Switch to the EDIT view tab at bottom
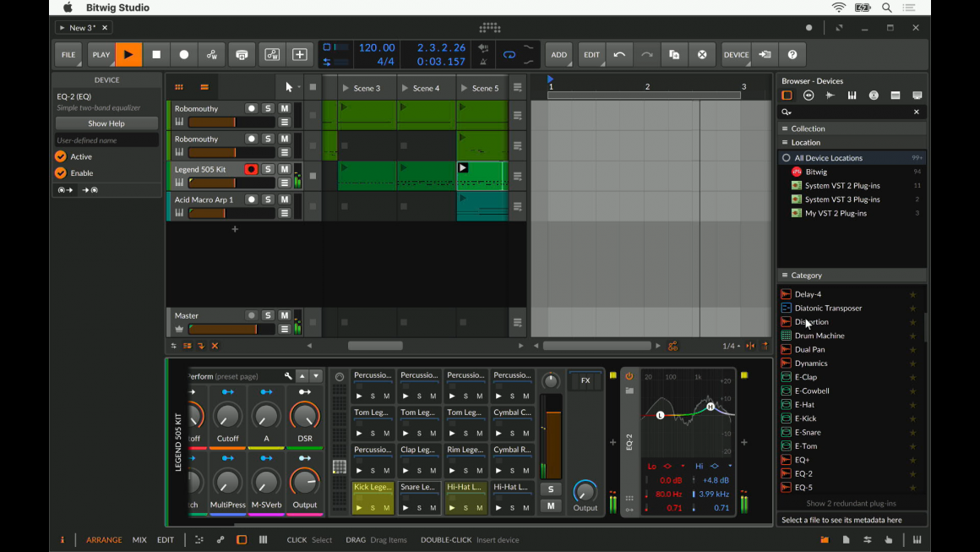This screenshot has height=552, width=980. pyautogui.click(x=166, y=539)
